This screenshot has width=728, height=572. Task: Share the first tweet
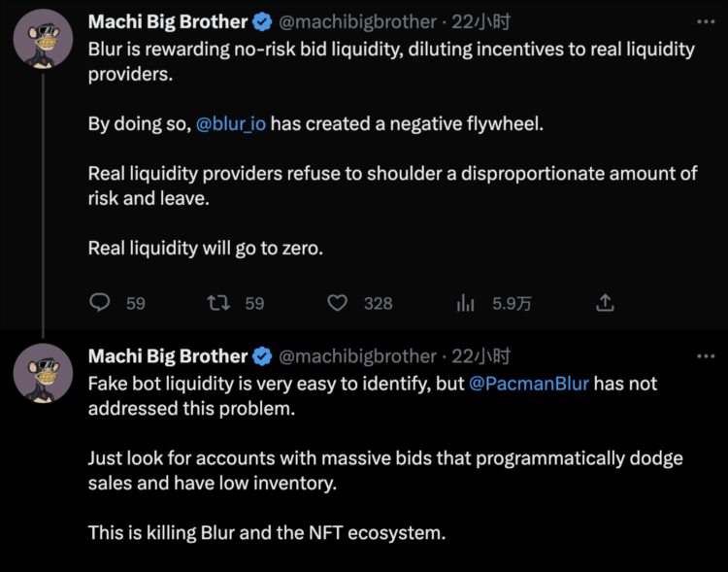pos(605,303)
